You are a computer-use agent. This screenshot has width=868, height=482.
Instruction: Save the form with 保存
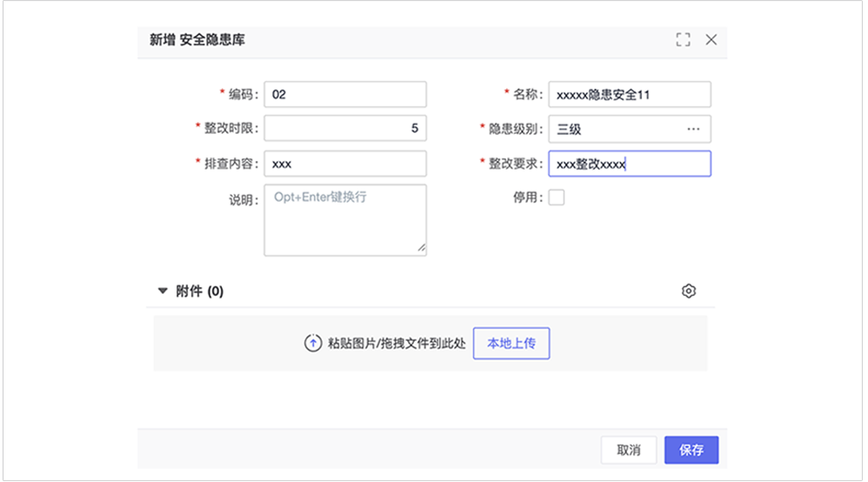click(691, 450)
